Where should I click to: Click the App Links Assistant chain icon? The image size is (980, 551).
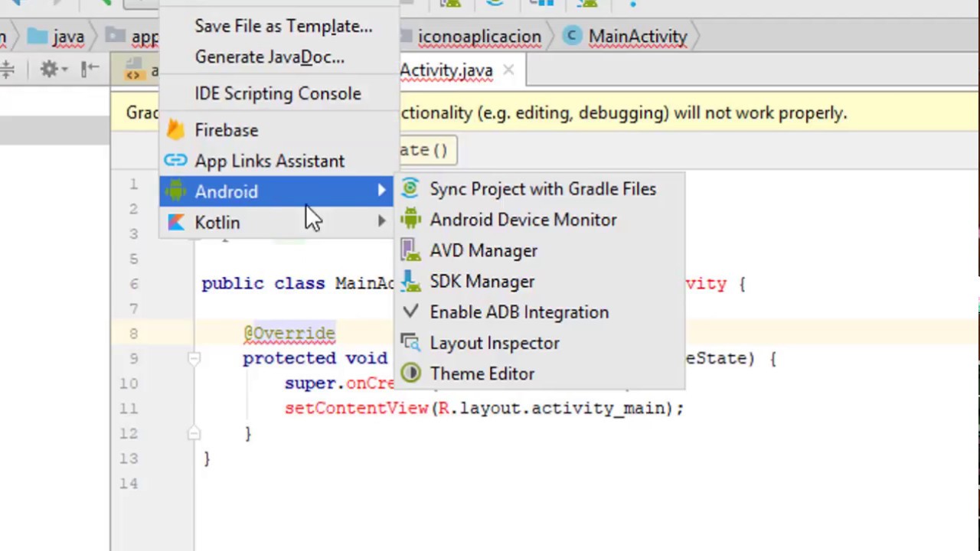coord(176,161)
